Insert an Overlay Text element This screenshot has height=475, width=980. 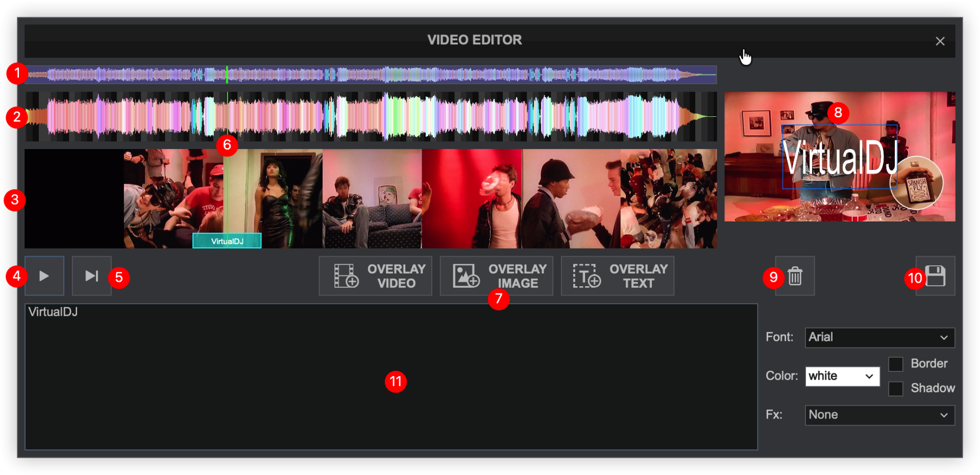617,276
